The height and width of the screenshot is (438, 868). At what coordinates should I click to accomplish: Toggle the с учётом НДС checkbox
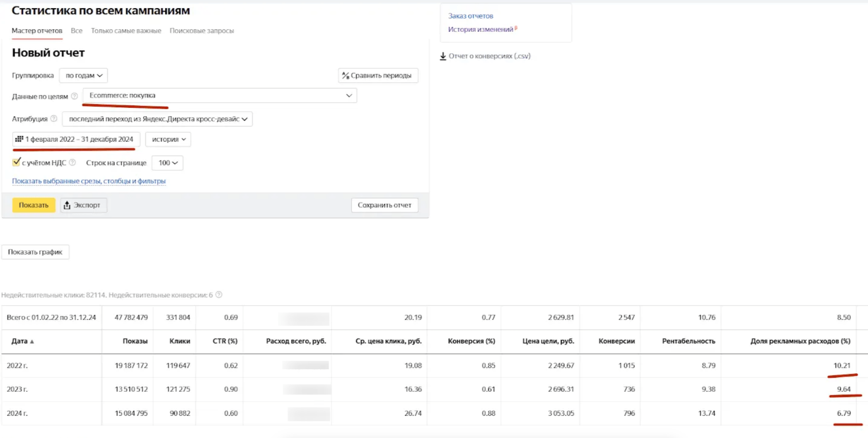click(16, 162)
